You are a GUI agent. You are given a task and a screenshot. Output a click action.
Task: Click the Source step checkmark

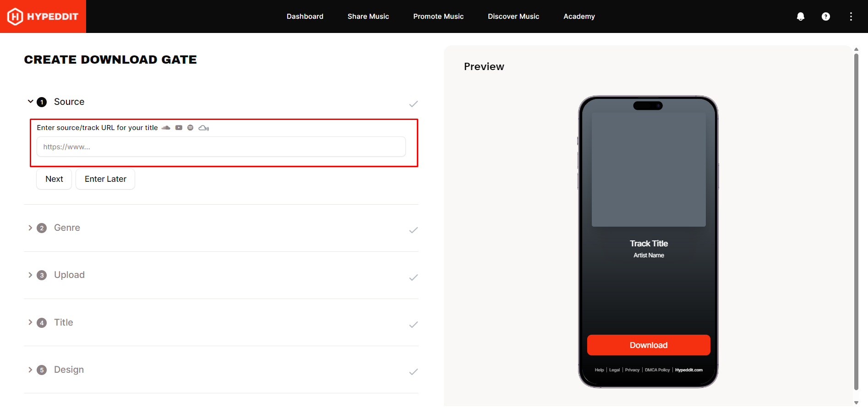click(x=414, y=104)
